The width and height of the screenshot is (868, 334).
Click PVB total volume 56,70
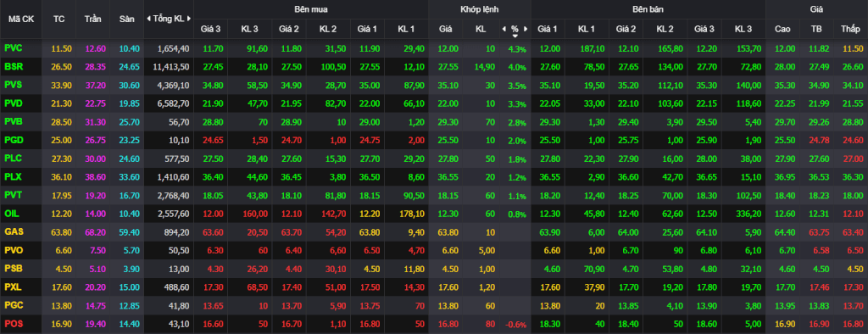[180, 122]
